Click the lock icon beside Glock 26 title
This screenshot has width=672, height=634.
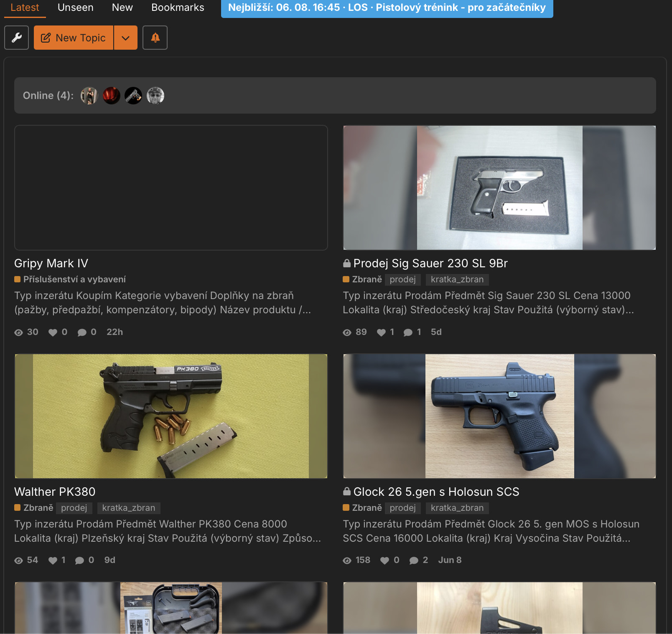(x=347, y=491)
